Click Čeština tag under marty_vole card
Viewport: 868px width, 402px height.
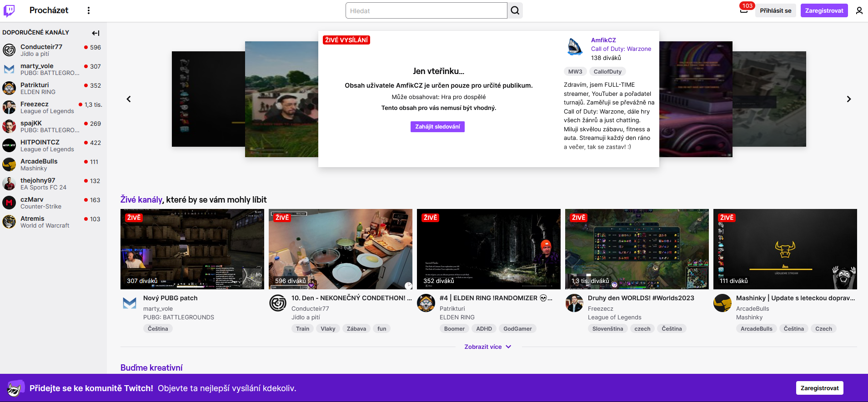point(158,328)
